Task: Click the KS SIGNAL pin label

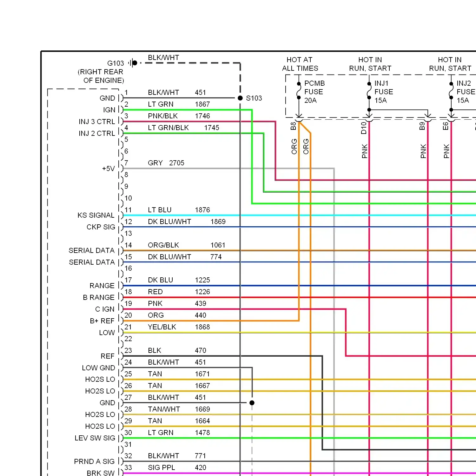Action: pyautogui.click(x=96, y=215)
